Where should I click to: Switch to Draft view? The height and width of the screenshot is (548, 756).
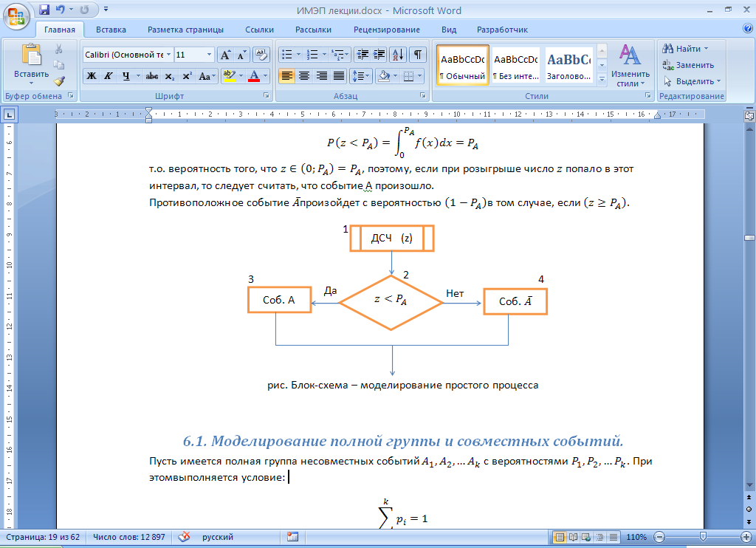[x=614, y=537]
